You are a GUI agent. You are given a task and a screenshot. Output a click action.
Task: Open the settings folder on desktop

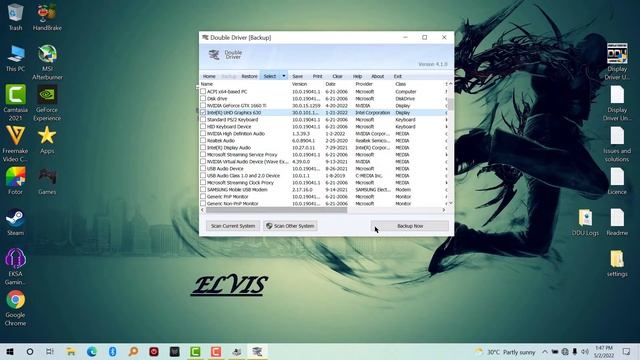pos(617,263)
